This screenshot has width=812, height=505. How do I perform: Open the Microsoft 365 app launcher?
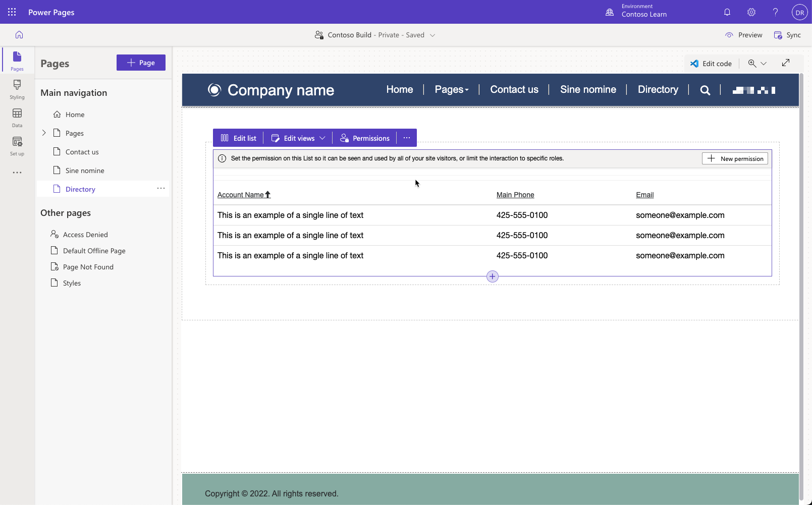[12, 12]
